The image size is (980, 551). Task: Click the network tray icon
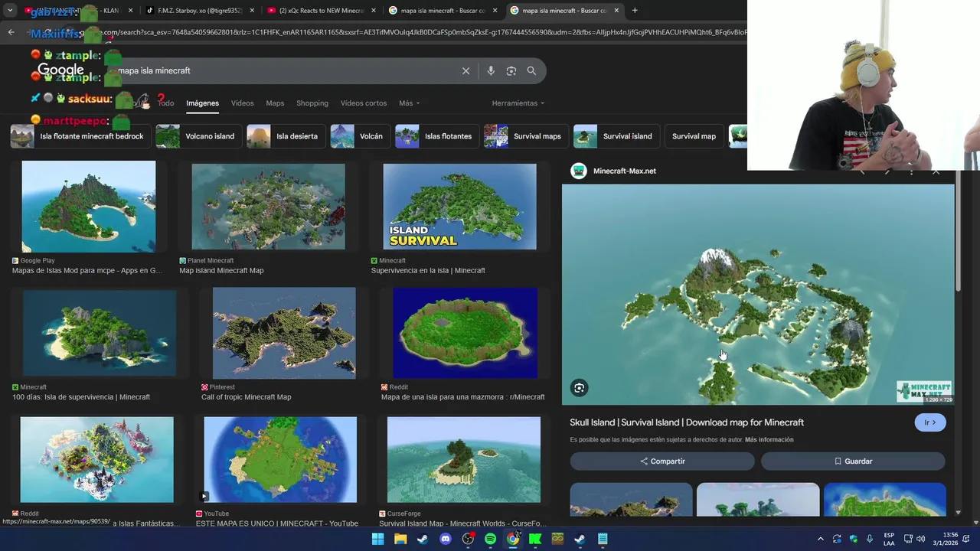click(908, 539)
